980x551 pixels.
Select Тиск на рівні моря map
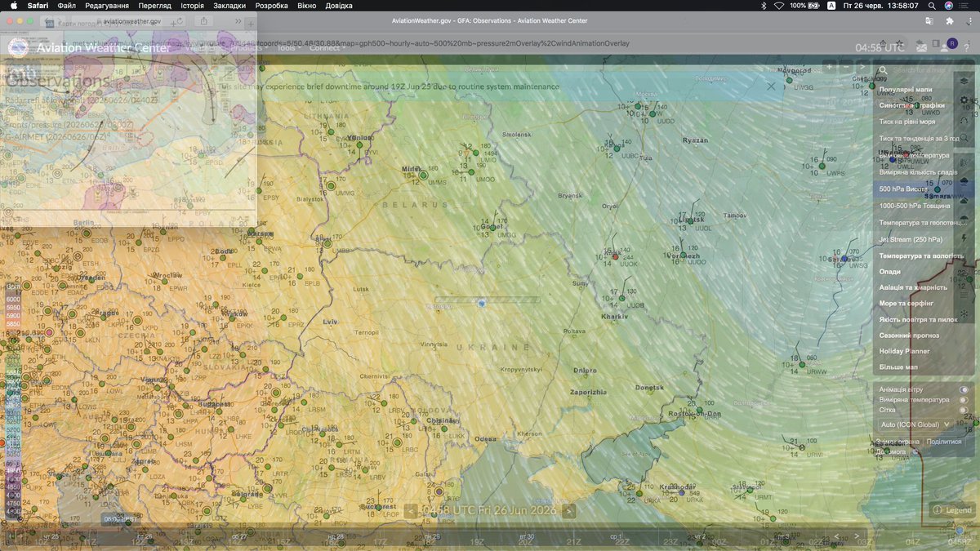click(x=907, y=122)
